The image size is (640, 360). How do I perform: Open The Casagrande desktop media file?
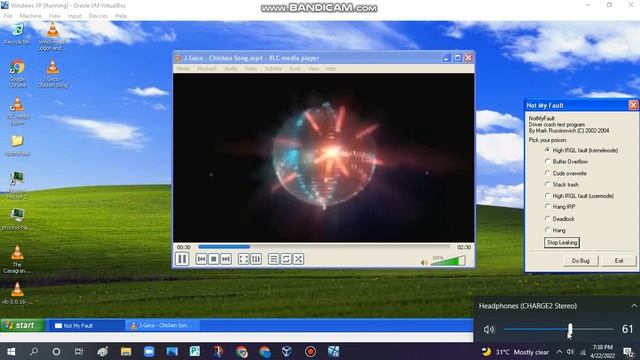[x=17, y=259]
